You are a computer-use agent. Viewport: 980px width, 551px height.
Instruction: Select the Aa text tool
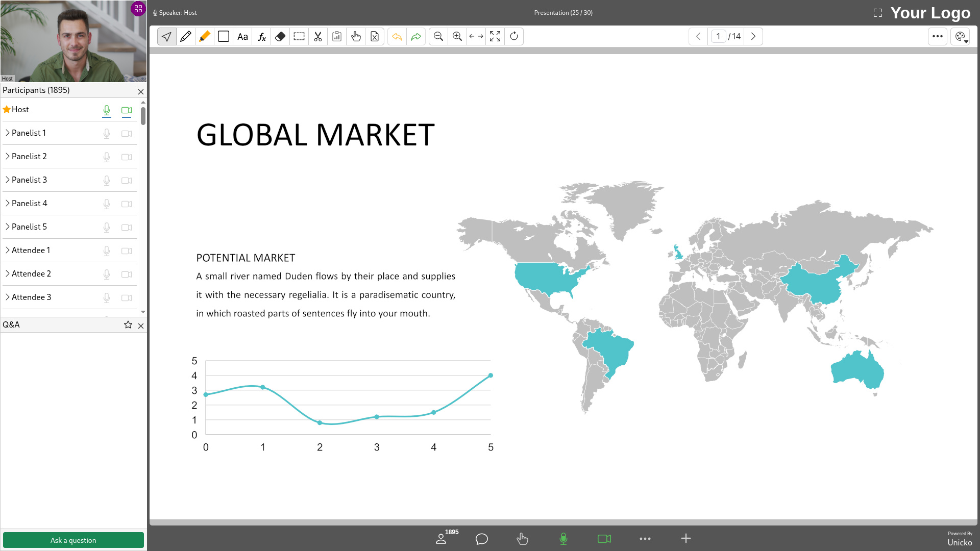tap(242, 36)
